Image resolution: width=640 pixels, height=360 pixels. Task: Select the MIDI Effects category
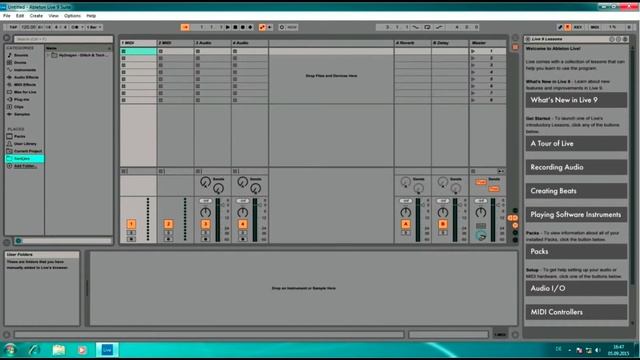coord(25,84)
